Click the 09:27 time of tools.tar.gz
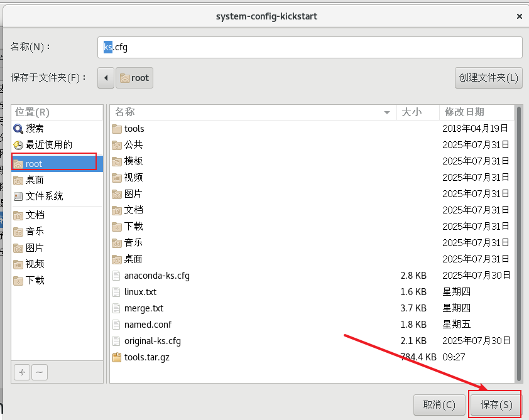 pos(454,357)
